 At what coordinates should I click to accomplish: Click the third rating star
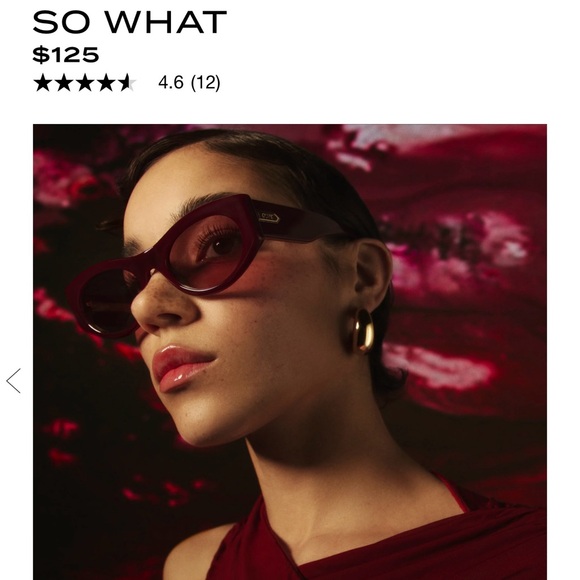85,82
